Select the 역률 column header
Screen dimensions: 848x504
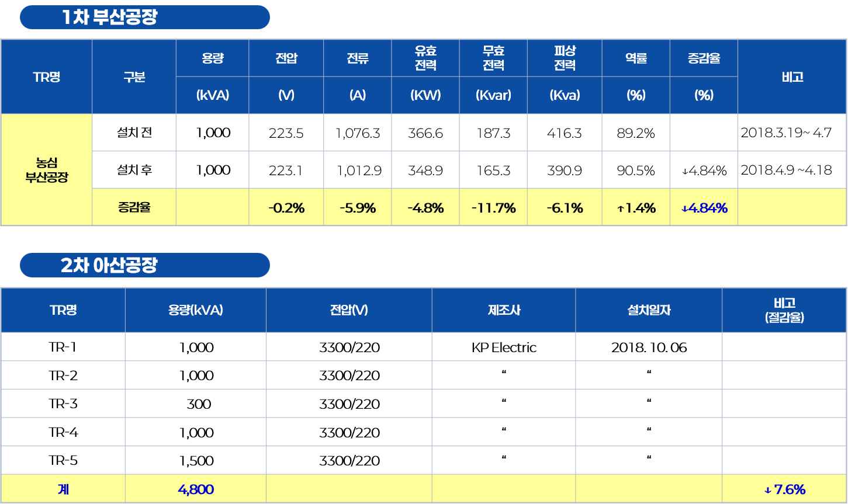tap(636, 58)
